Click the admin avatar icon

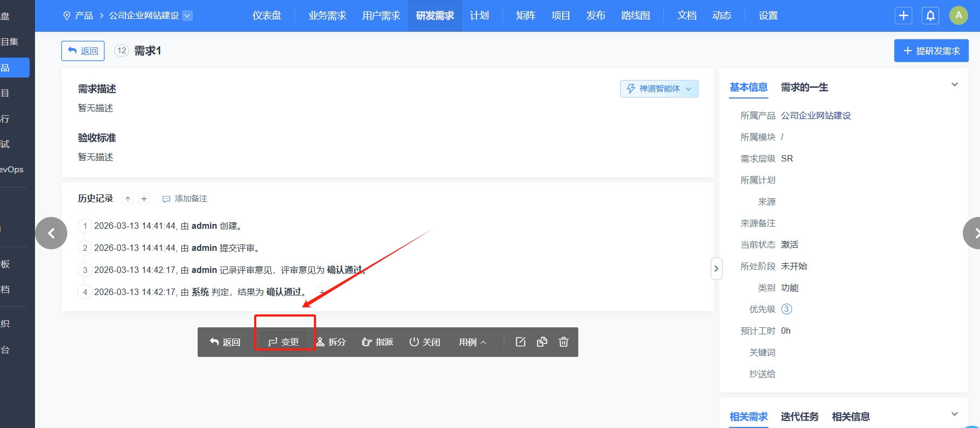958,16
